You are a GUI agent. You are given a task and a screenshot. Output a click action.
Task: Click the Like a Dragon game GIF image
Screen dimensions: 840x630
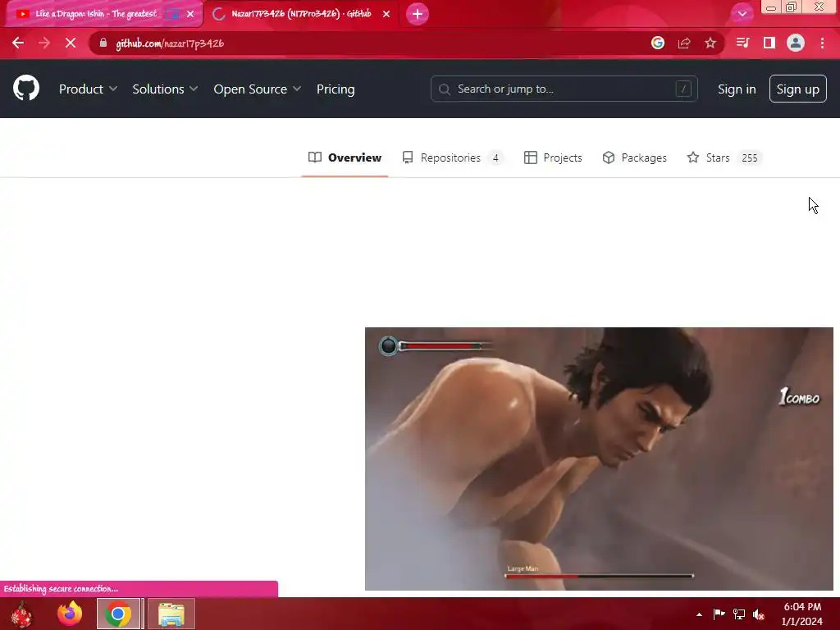(599, 459)
